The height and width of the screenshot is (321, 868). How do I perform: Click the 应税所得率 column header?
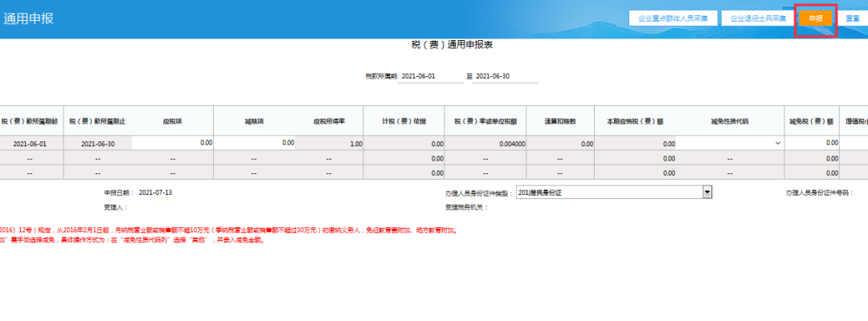[x=329, y=121]
